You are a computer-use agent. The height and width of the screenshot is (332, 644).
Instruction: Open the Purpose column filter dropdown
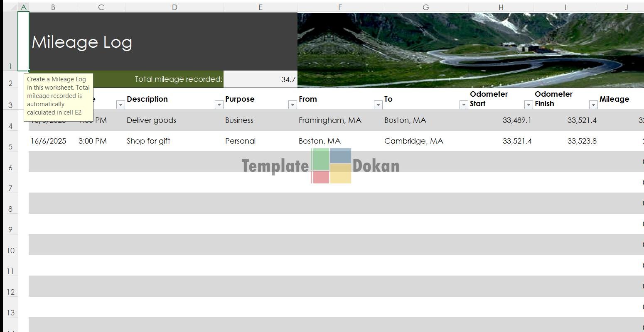(x=292, y=105)
